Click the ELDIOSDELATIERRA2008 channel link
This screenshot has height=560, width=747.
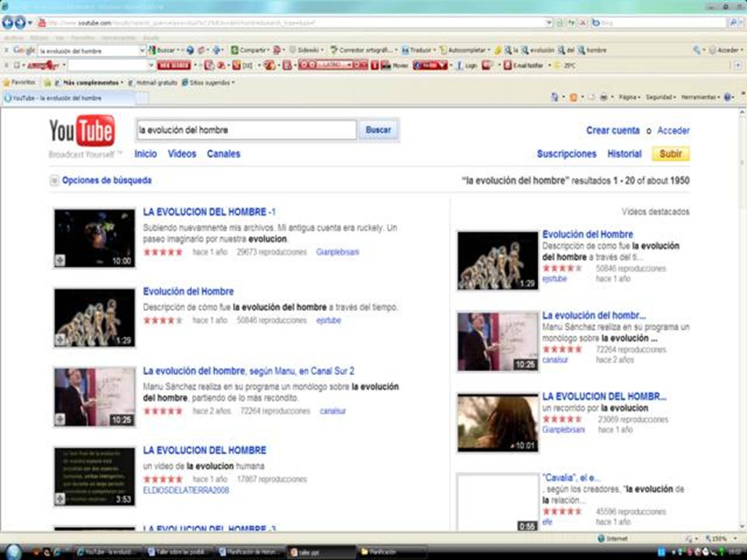[x=186, y=491]
